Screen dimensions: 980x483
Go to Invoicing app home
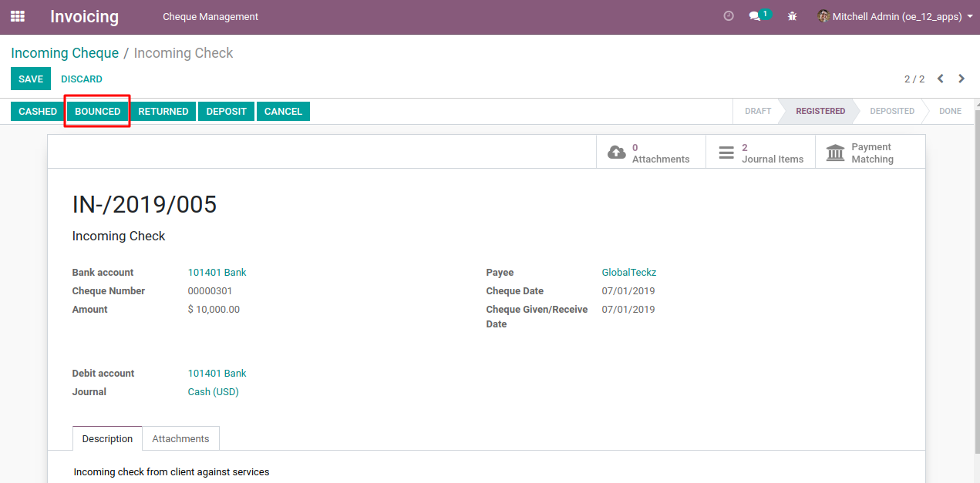[x=85, y=16]
